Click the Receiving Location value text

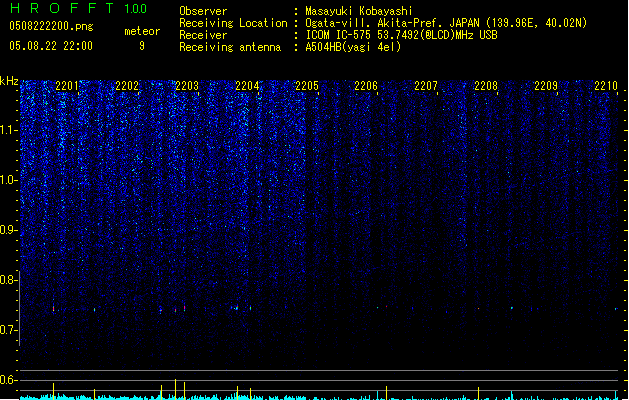(x=446, y=23)
